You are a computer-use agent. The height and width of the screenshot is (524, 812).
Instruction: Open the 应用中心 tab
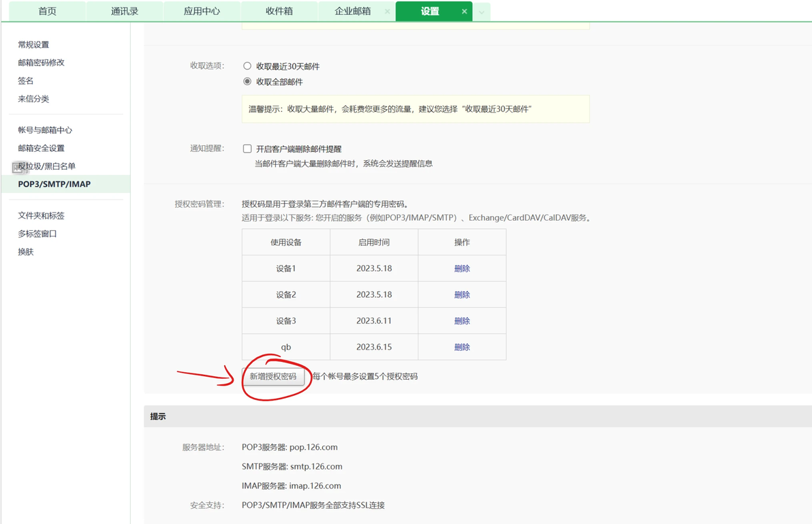(x=202, y=11)
